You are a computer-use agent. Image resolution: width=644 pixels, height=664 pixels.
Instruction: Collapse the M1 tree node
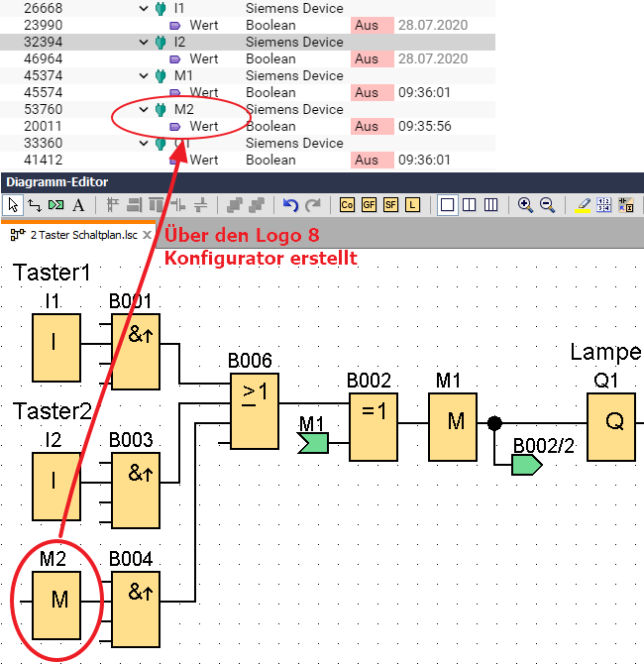click(x=145, y=76)
